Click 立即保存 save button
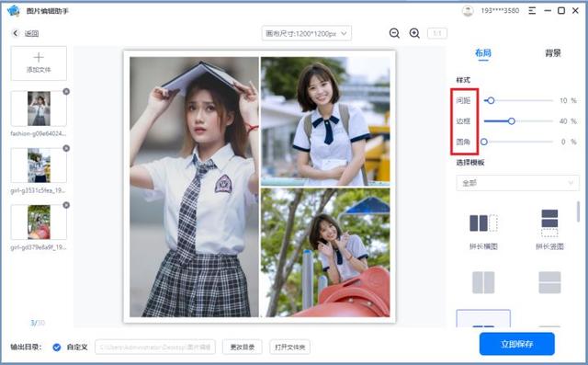Screen dimensions: 588x365 [x=516, y=344]
